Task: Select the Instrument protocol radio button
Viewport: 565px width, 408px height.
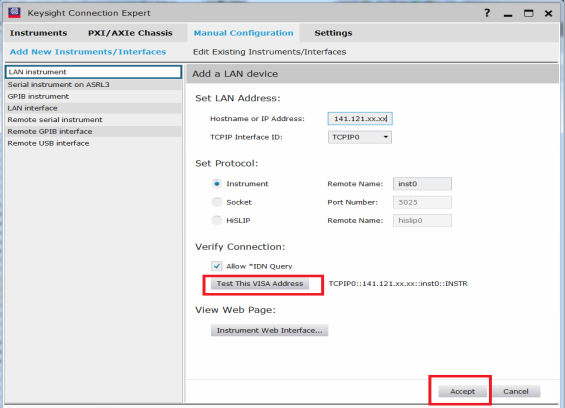Action: [217, 184]
